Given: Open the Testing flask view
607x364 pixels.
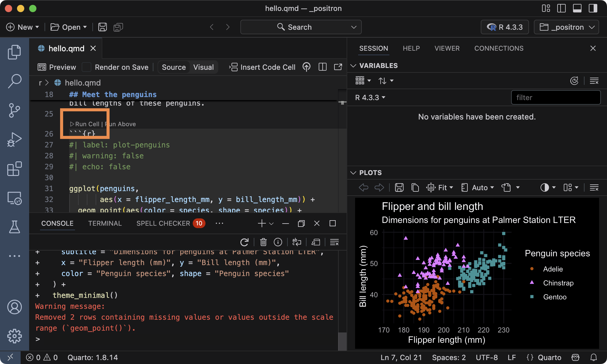Looking at the screenshot, I should [x=14, y=227].
